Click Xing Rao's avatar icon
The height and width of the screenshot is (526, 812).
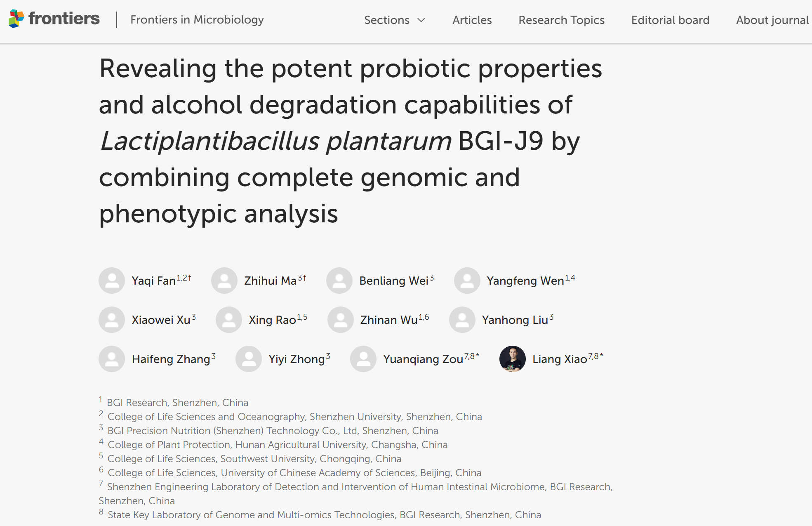(229, 320)
